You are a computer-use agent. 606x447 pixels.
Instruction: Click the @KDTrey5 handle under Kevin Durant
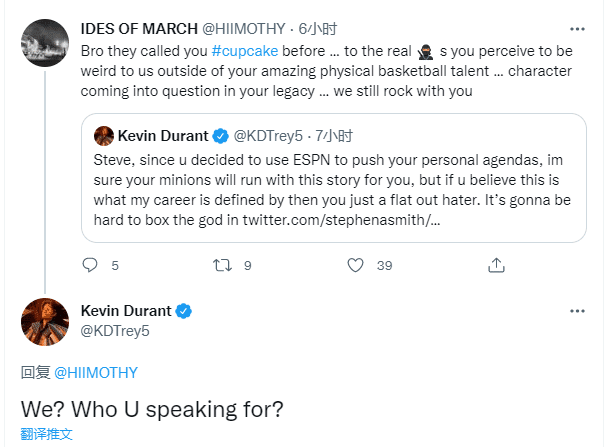tap(114, 330)
